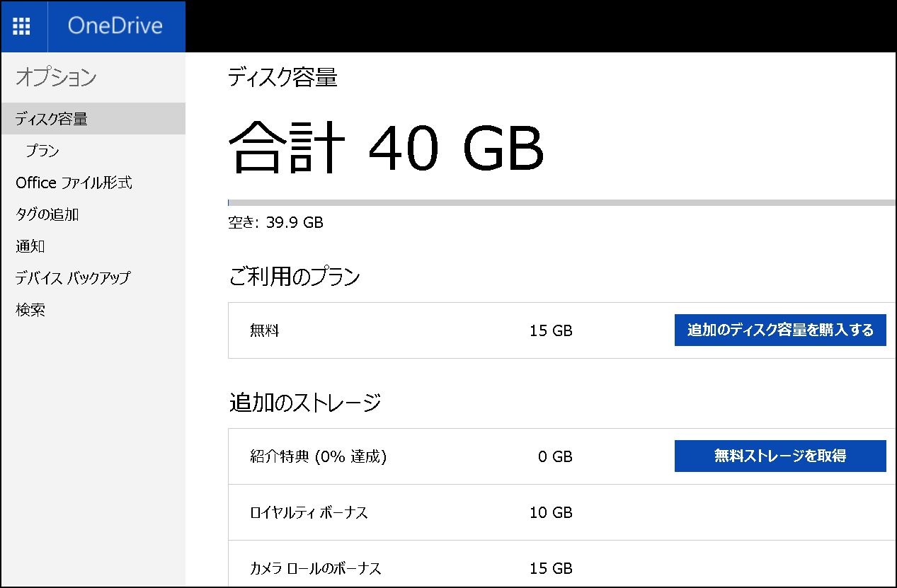
Task: Click the 空き: 39.9 GB free space text
Action: point(275,223)
